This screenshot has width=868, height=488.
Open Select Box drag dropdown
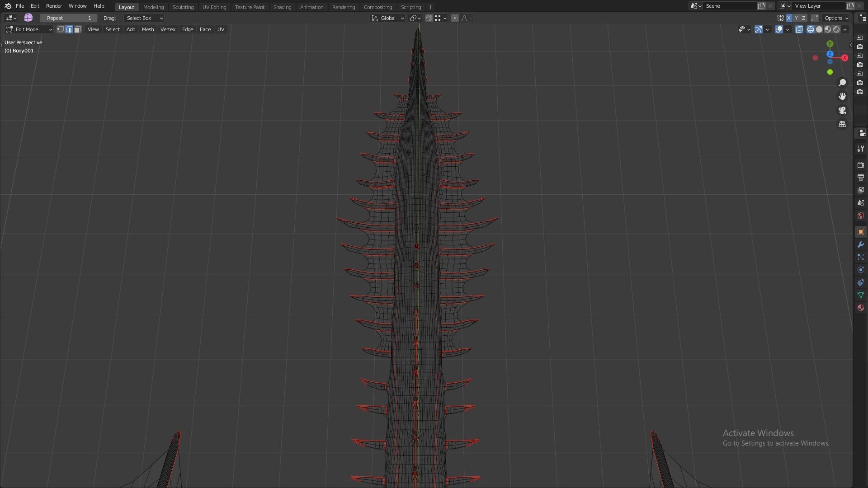144,18
